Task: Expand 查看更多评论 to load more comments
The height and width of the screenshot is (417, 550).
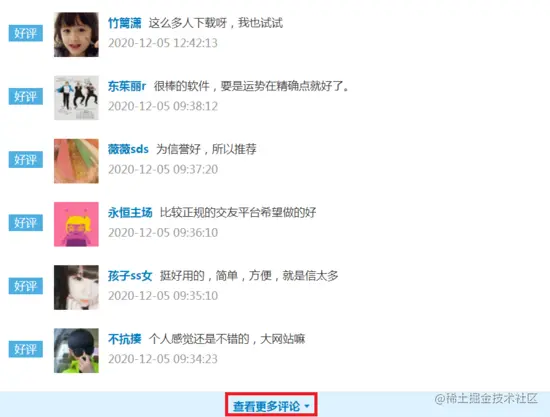Action: [x=271, y=406]
